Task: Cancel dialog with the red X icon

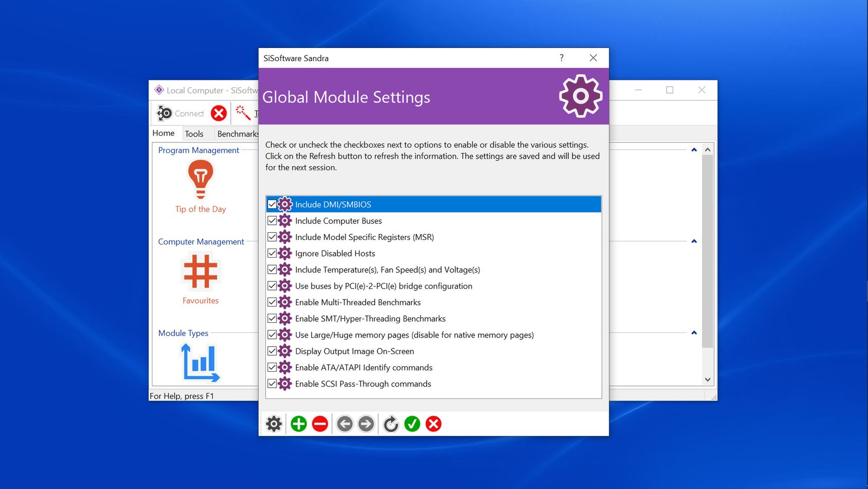Action: point(433,424)
